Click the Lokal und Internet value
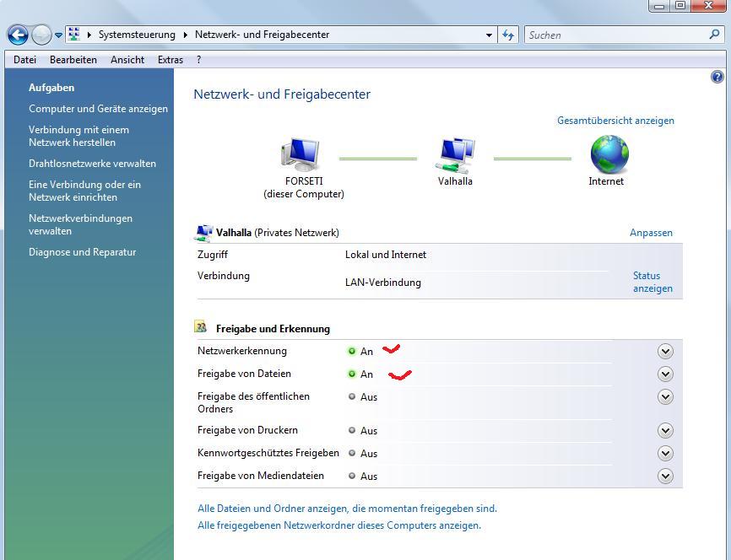731x560 pixels. tap(386, 255)
